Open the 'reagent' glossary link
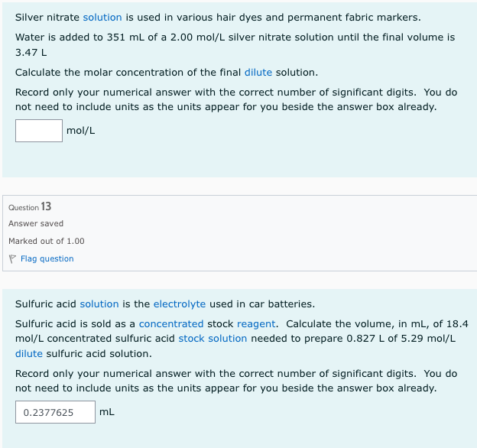Screen dimensions: 477x448 click(x=256, y=324)
